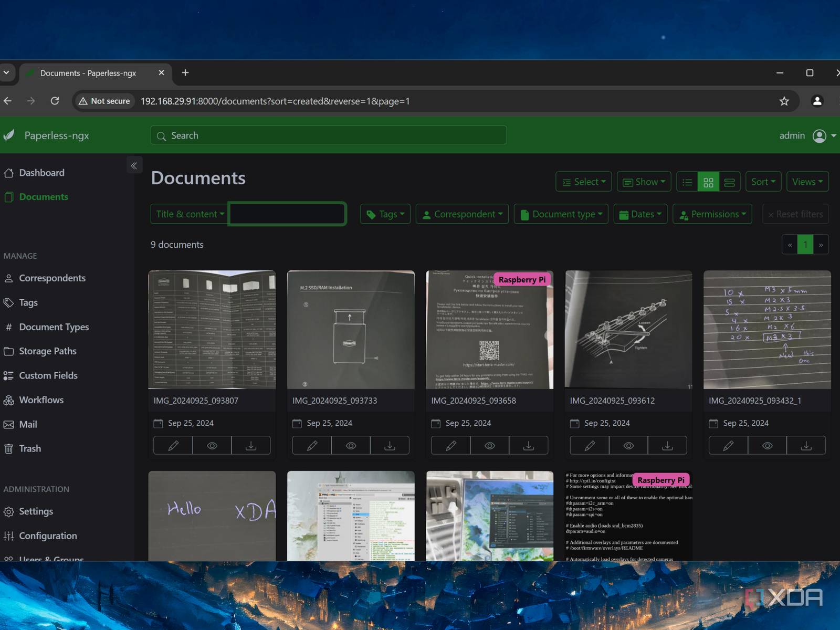Click the Raspberry Pi tag on IMG_20240925_093658
Screen dimensions: 840x630
tap(521, 280)
